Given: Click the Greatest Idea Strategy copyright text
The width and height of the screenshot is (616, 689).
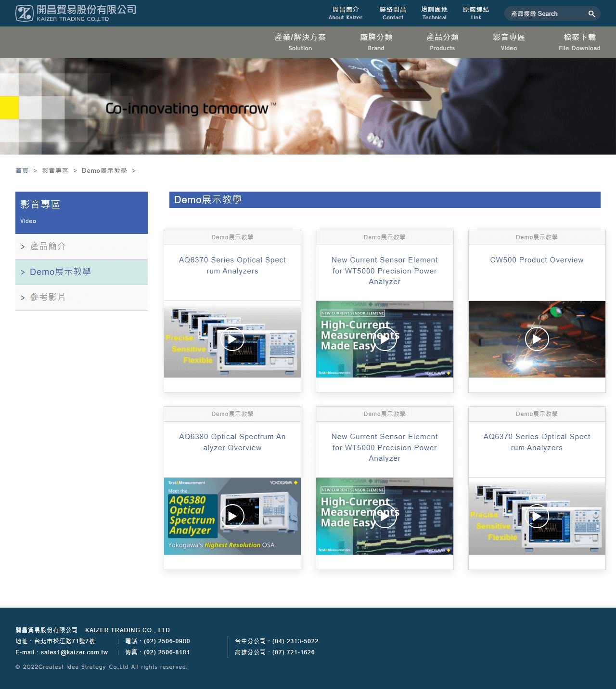Looking at the screenshot, I should click(101, 667).
